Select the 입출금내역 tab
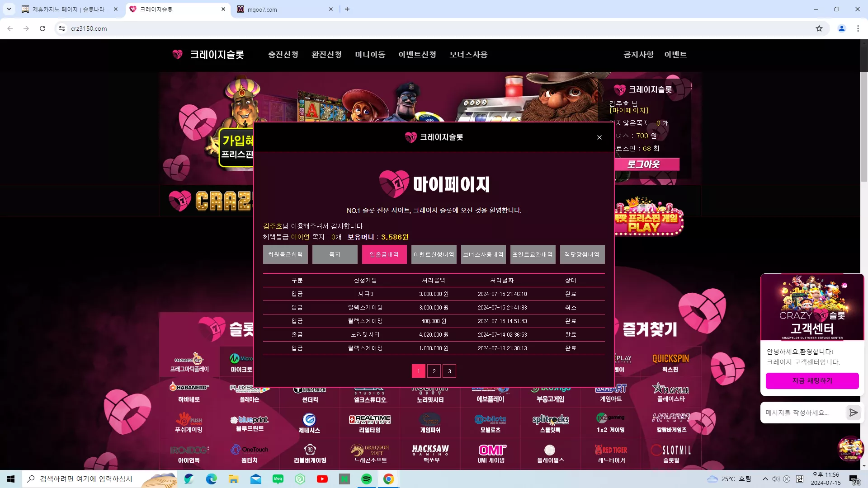The height and width of the screenshot is (488, 868). (384, 254)
